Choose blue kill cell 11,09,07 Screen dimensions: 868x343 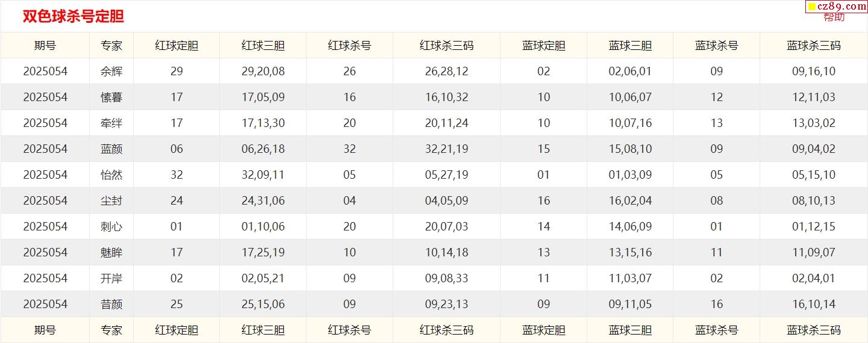pyautogui.click(x=814, y=252)
